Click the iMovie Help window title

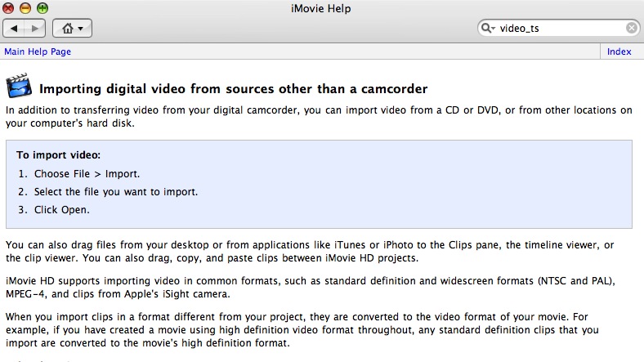point(320,9)
